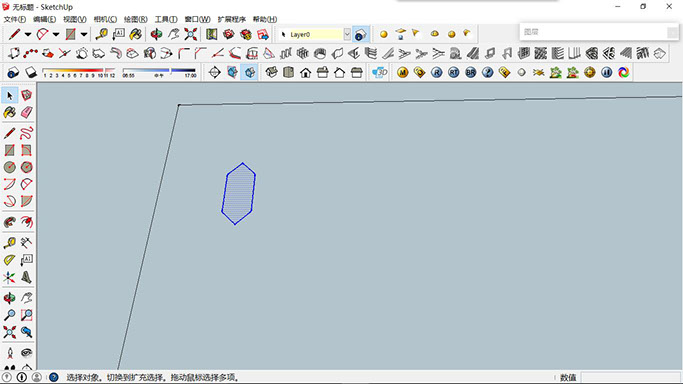This screenshot has height=384, width=683.
Task: Click the Add Location map icon
Action: pos(212,34)
